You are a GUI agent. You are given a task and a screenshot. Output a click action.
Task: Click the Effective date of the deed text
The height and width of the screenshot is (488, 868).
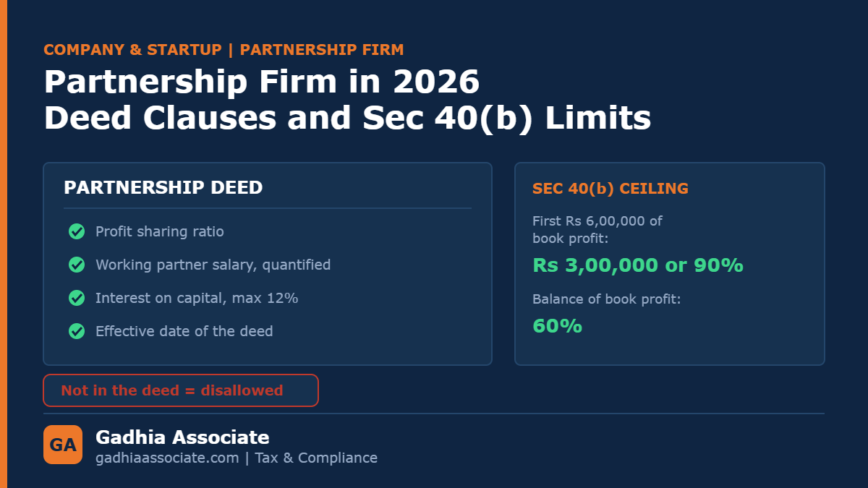pos(184,332)
